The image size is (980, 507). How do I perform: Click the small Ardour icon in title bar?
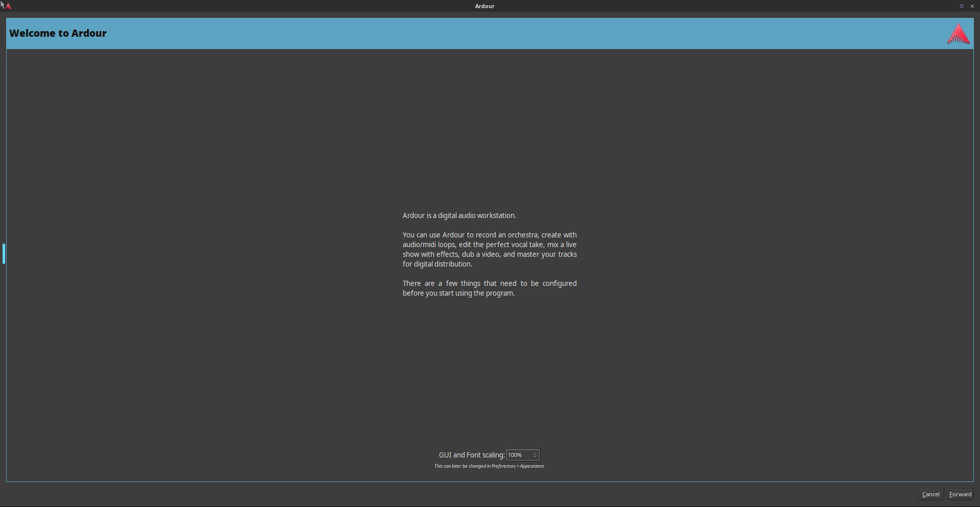(8, 6)
